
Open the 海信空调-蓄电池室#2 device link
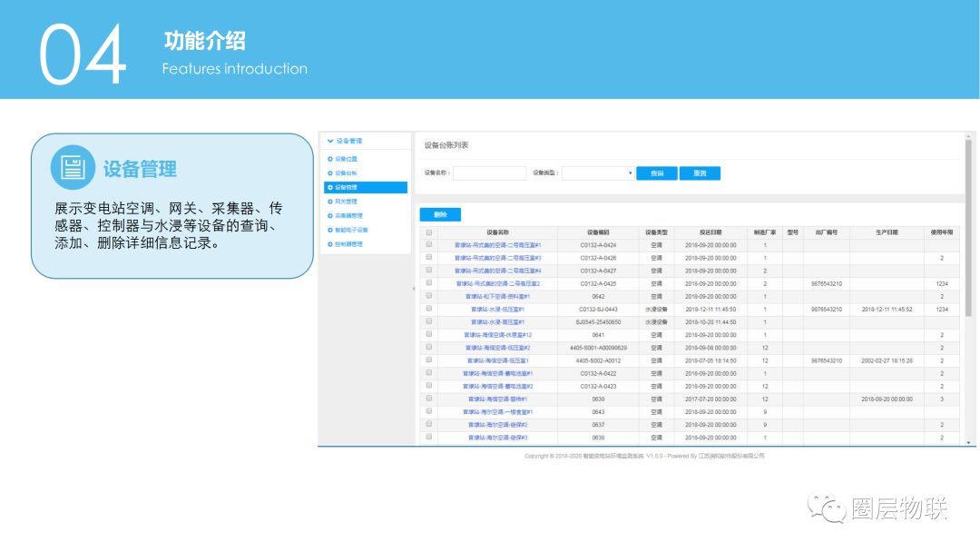pos(497,387)
